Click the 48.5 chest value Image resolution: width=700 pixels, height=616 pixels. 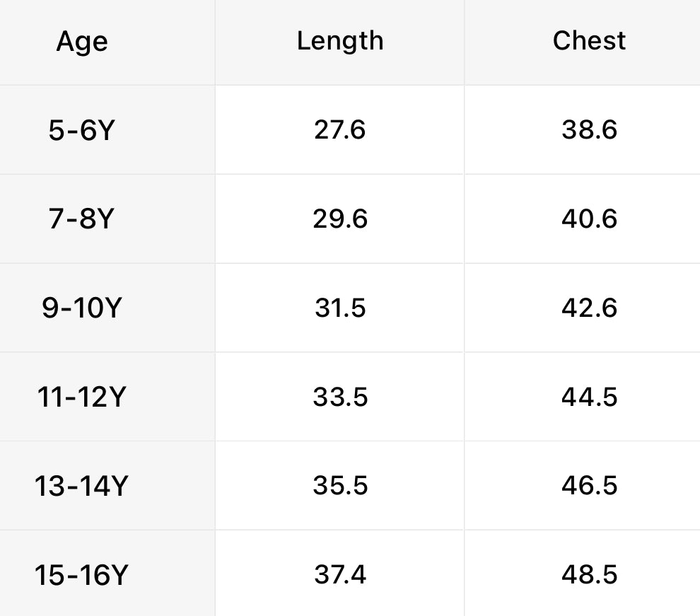589,574
